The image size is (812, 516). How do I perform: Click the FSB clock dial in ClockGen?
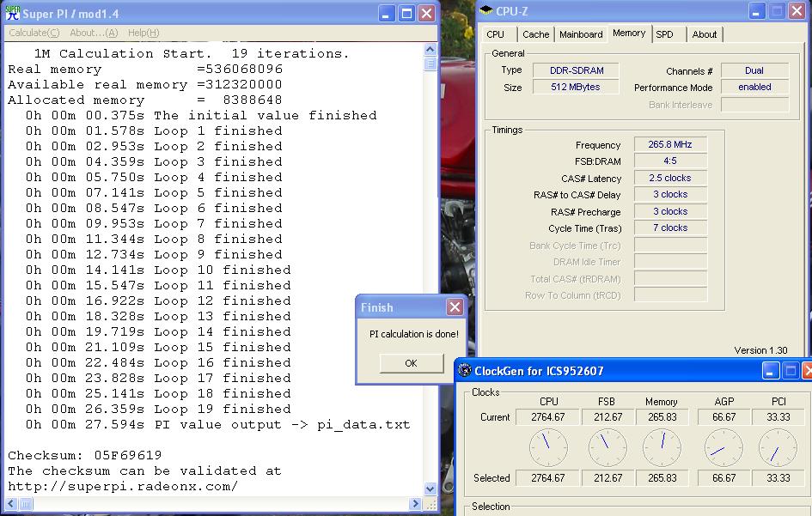click(607, 447)
